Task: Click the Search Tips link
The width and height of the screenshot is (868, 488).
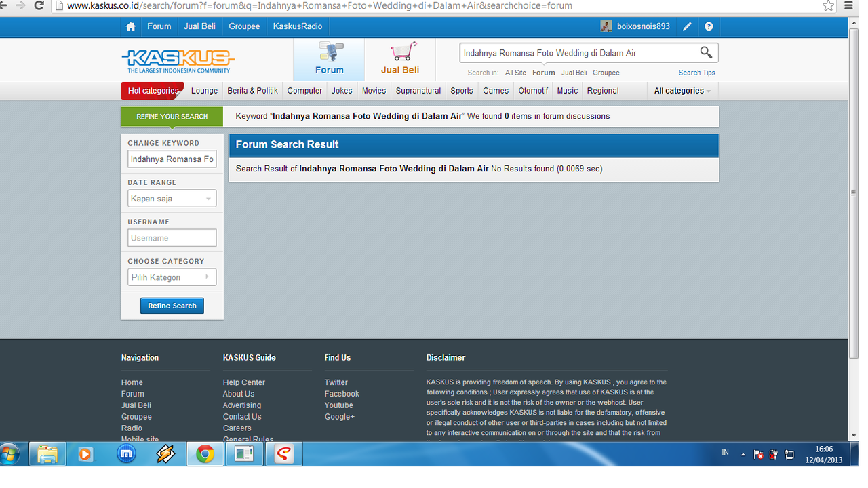Action: coord(697,73)
